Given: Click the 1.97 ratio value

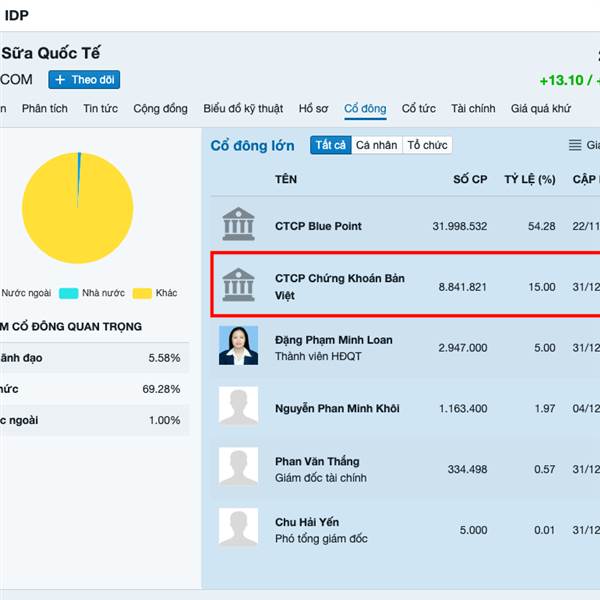Looking at the screenshot, I should [545, 408].
